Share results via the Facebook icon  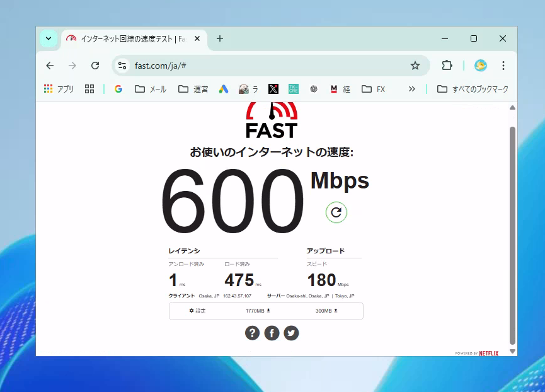pyautogui.click(x=272, y=333)
